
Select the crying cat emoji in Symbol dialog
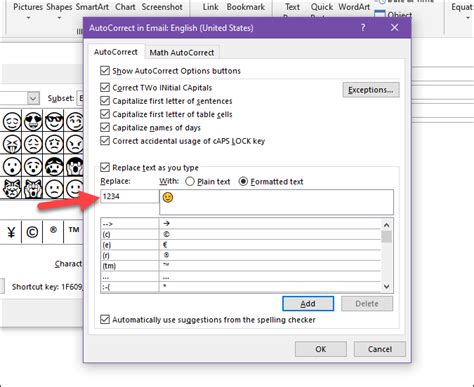[12, 189]
